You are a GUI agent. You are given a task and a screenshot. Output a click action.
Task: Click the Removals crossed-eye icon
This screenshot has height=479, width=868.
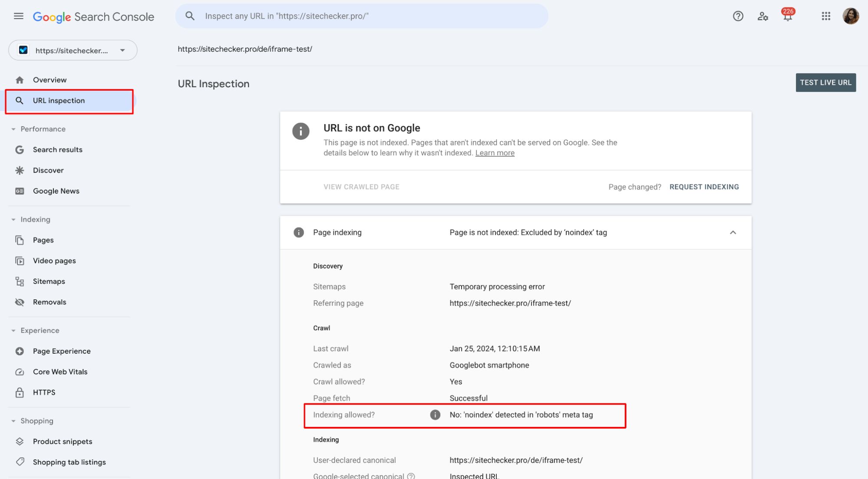coord(20,302)
